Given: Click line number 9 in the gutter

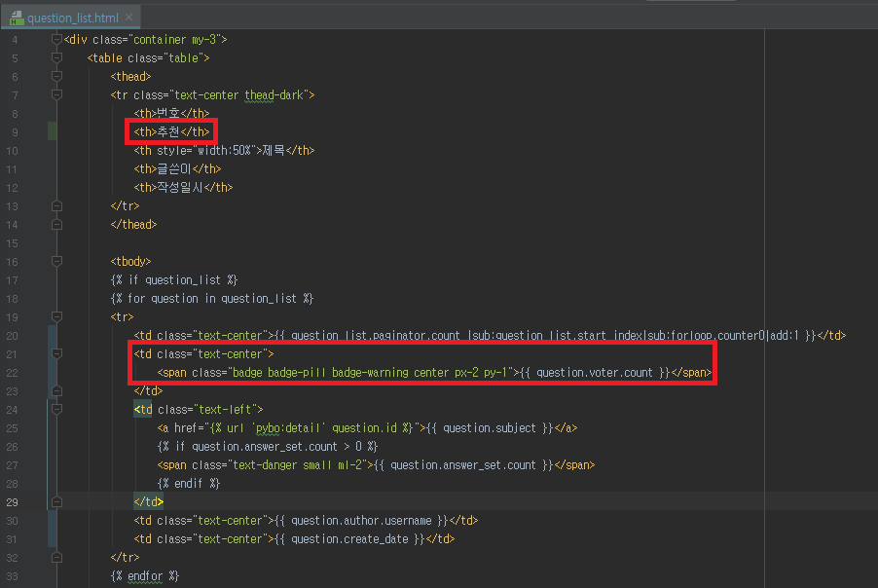Looking at the screenshot, I should pos(15,132).
